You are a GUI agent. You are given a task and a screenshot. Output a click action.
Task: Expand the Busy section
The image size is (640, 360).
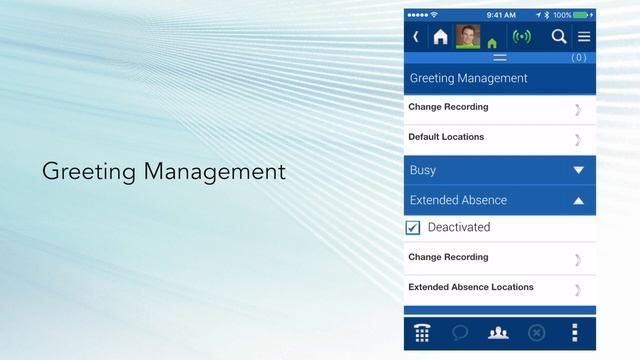[500, 170]
